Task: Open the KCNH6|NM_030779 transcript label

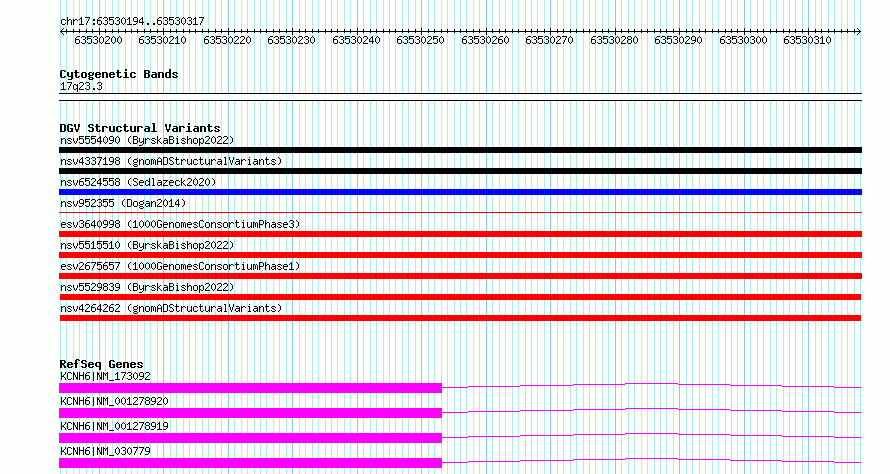Action: point(105,451)
